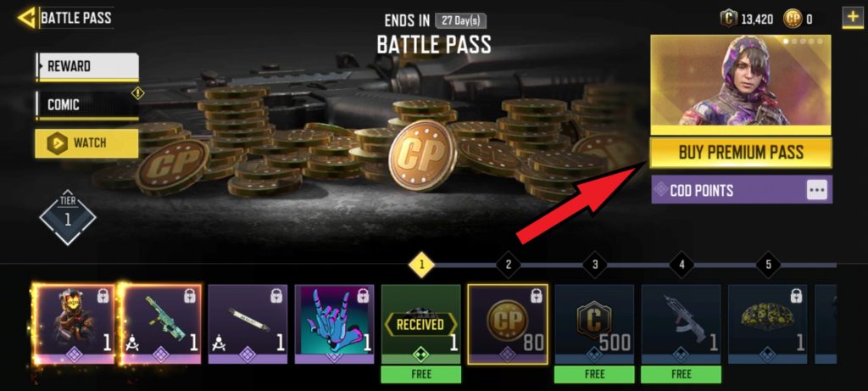The width and height of the screenshot is (868, 391).
Task: Click the tier 4 SMG weapon reward
Action: (x=682, y=324)
